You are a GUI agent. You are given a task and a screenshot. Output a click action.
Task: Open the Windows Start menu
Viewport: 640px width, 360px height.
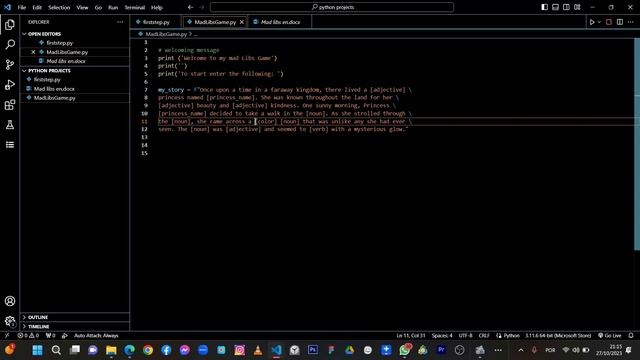(x=38, y=350)
